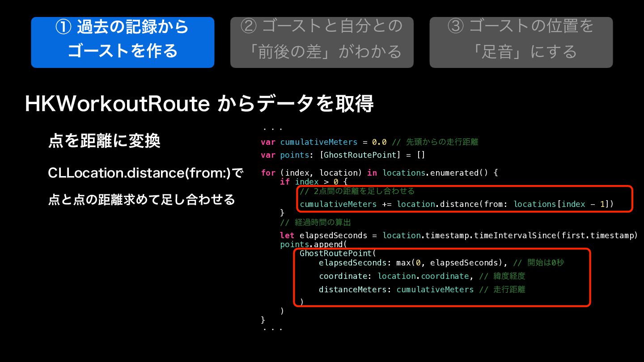Click the cumulativeMeters += location.distance code line
This screenshot has height=362, width=644.
[457, 204]
